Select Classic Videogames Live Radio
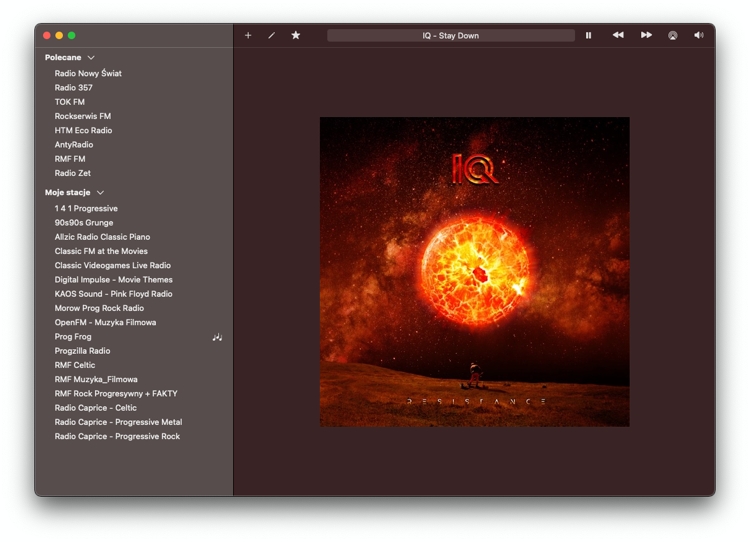750x542 pixels. (112, 265)
